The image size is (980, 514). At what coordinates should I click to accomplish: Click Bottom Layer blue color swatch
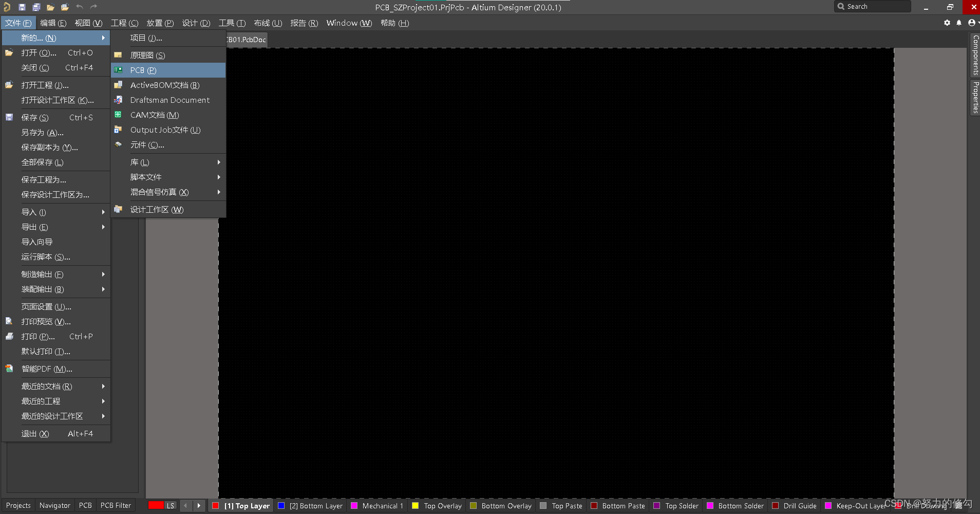pos(281,506)
